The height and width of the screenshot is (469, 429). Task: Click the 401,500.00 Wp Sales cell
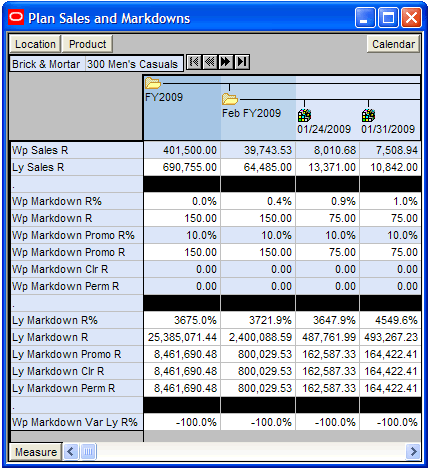(x=182, y=150)
